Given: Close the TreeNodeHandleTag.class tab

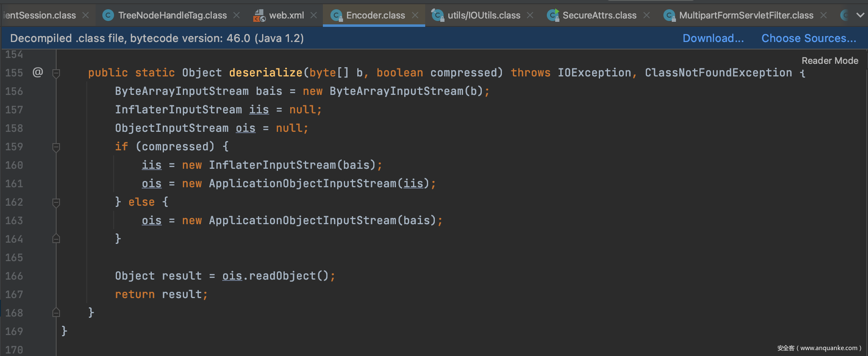Looking at the screenshot, I should coord(236,16).
